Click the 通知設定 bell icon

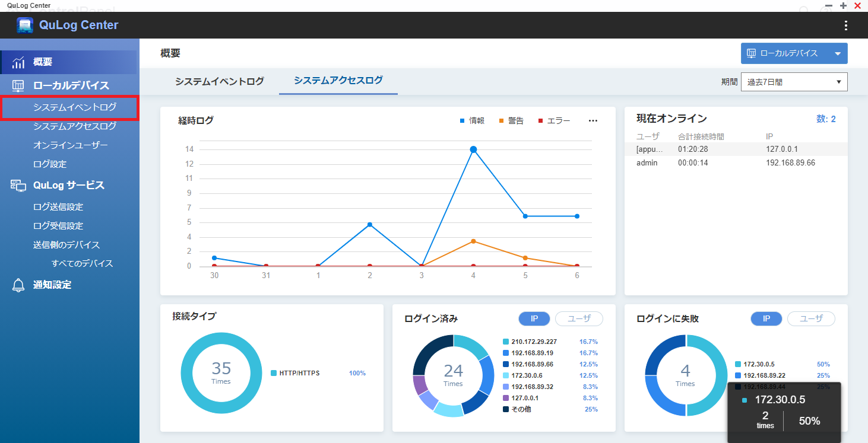(18, 285)
